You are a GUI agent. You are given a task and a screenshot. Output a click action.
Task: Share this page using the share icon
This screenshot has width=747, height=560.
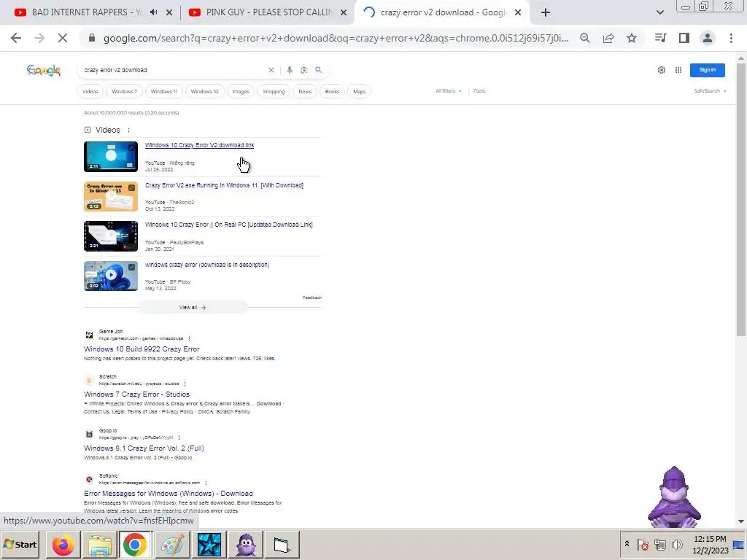pos(608,38)
